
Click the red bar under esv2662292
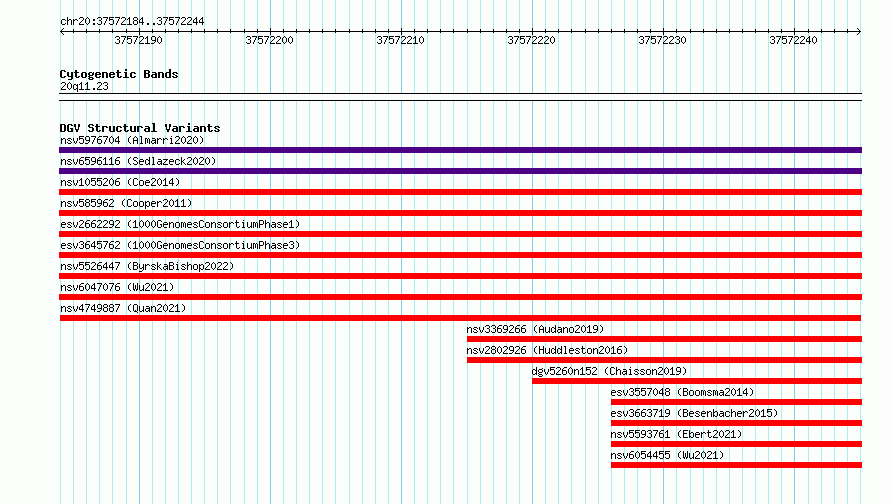tap(460, 234)
